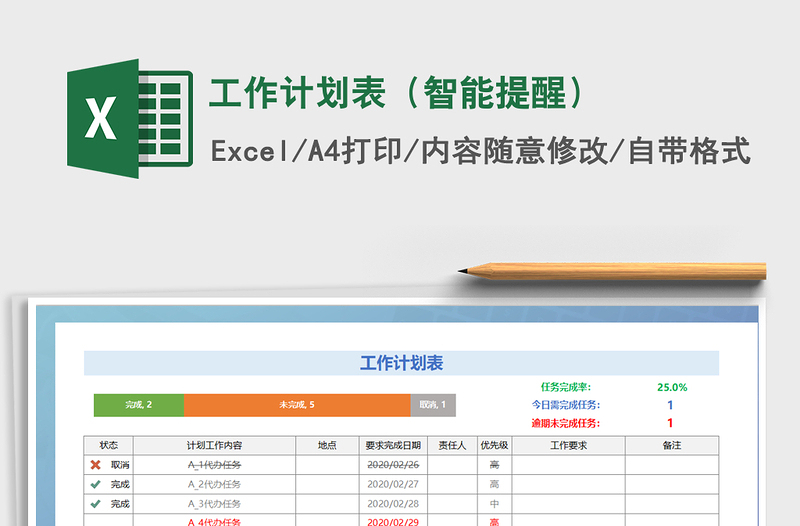Select the green 完成, 2 bar segment
The width and height of the screenshot is (800, 526).
coord(139,405)
